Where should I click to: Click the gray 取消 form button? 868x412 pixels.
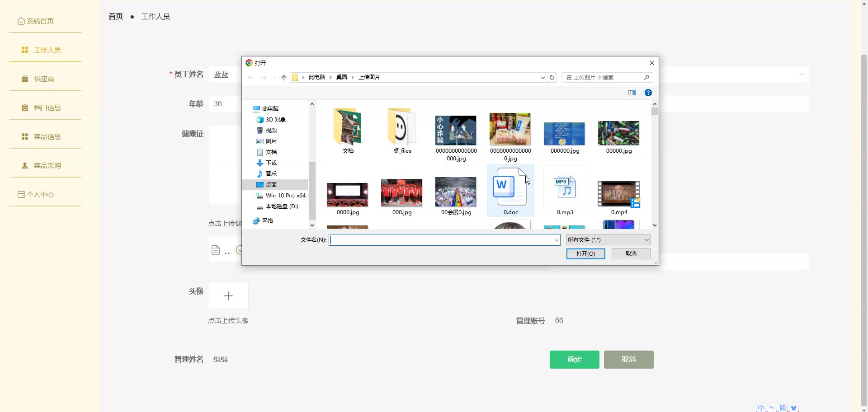pos(629,360)
